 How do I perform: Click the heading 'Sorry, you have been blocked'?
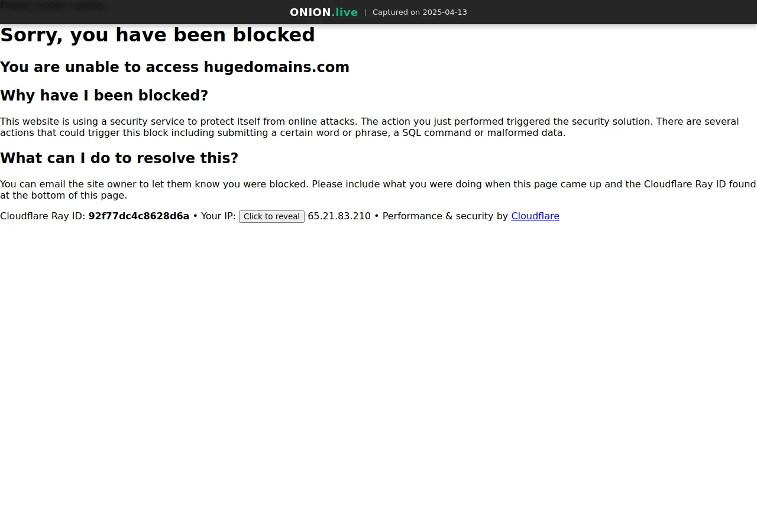point(157,35)
